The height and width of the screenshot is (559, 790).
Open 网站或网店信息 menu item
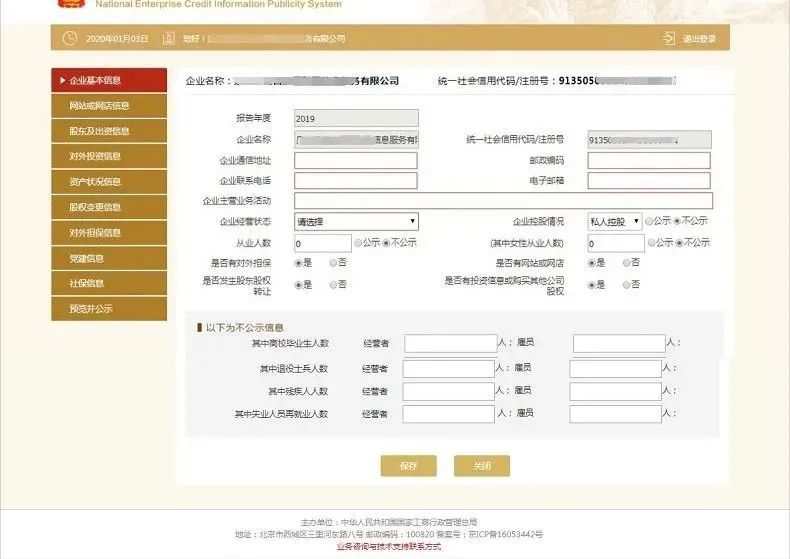pyautogui.click(x=109, y=106)
